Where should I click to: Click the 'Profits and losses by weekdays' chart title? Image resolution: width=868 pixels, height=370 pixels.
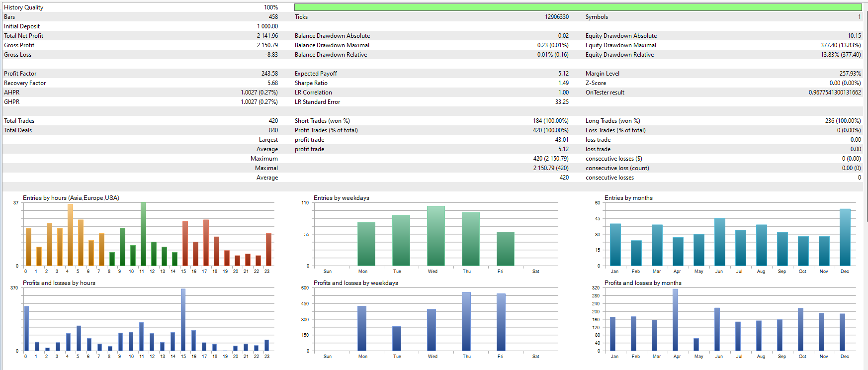[x=356, y=283]
